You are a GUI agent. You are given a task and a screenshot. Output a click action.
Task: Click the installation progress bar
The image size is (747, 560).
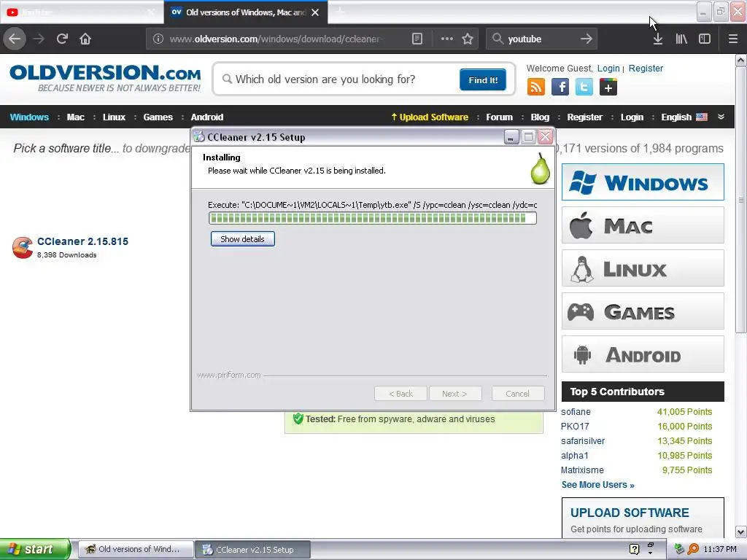373,218
